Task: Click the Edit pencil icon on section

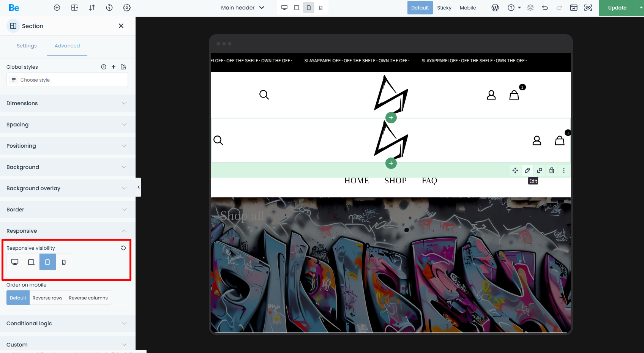Action: tap(527, 170)
